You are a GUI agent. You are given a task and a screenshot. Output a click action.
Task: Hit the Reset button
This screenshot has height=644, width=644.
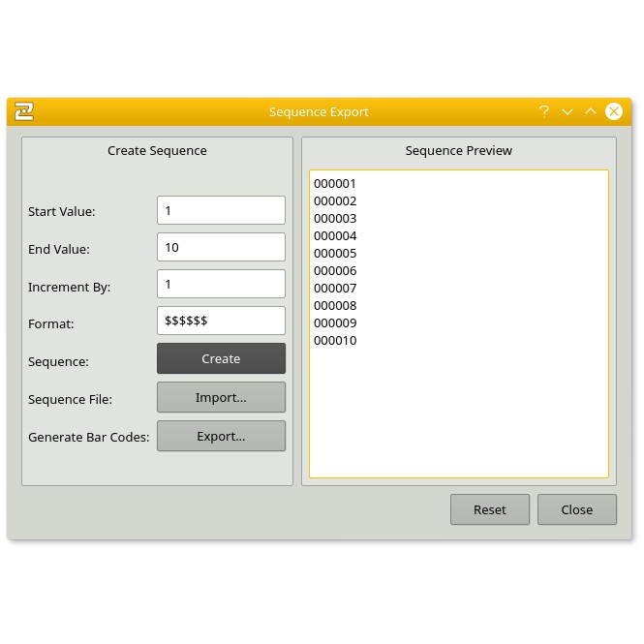click(x=489, y=509)
